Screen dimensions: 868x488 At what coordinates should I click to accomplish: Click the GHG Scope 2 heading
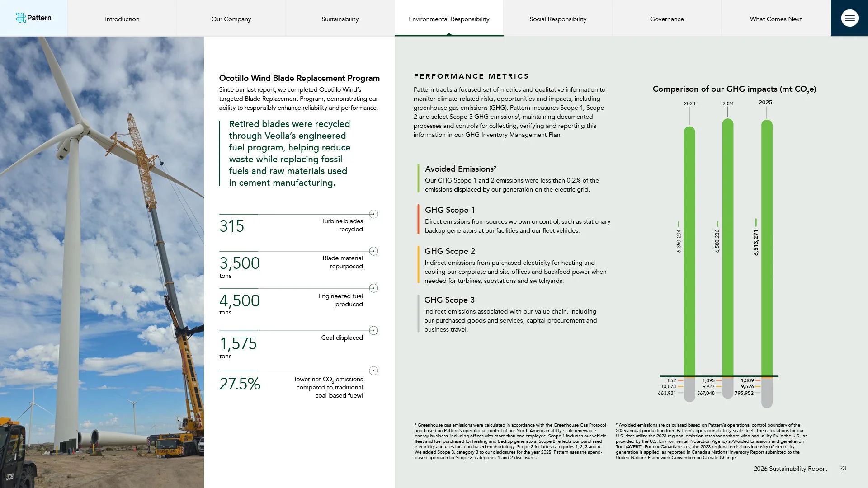(x=450, y=251)
